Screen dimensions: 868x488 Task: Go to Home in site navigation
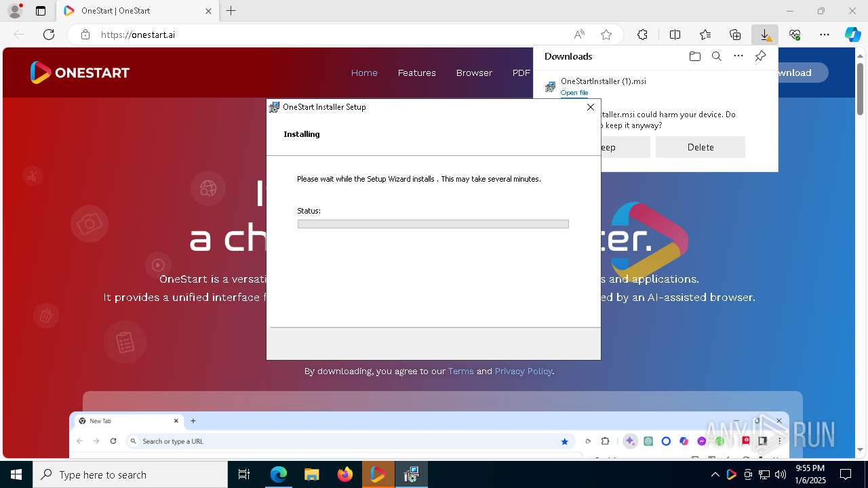364,73
